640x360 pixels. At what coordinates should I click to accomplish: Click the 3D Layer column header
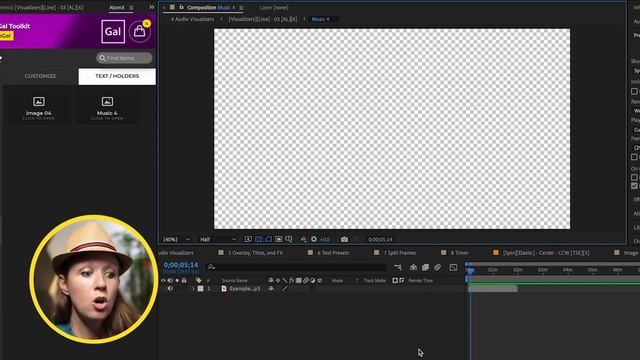tap(320, 280)
